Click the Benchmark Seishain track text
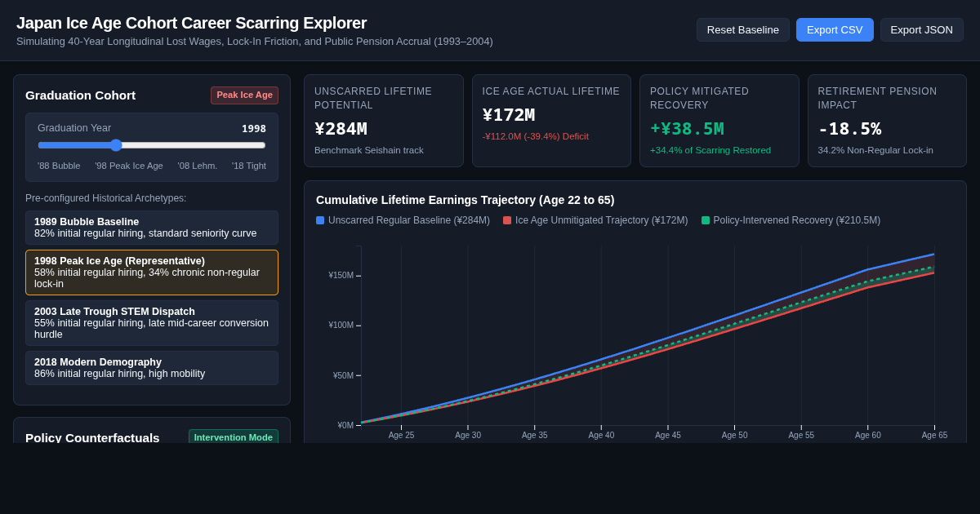 369,150
